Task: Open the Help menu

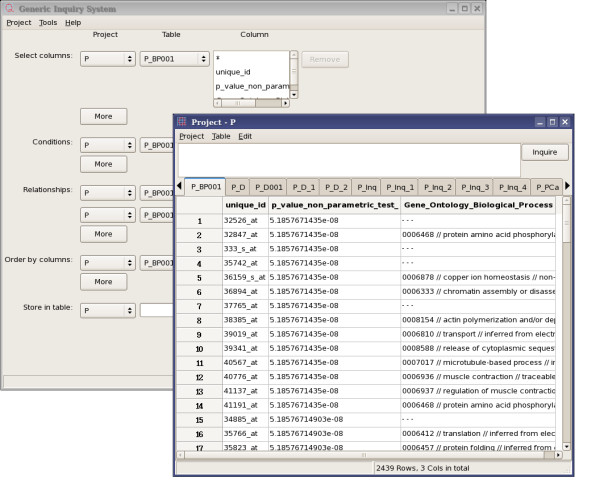Action: (73, 23)
